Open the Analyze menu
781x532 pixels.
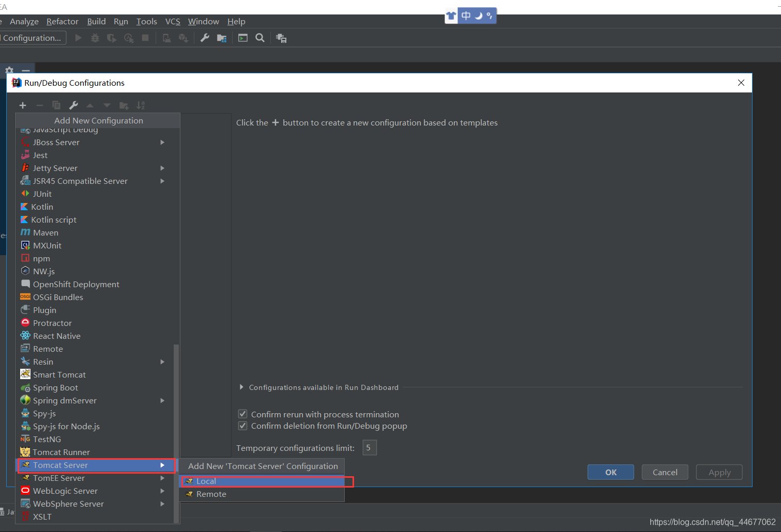(24, 21)
